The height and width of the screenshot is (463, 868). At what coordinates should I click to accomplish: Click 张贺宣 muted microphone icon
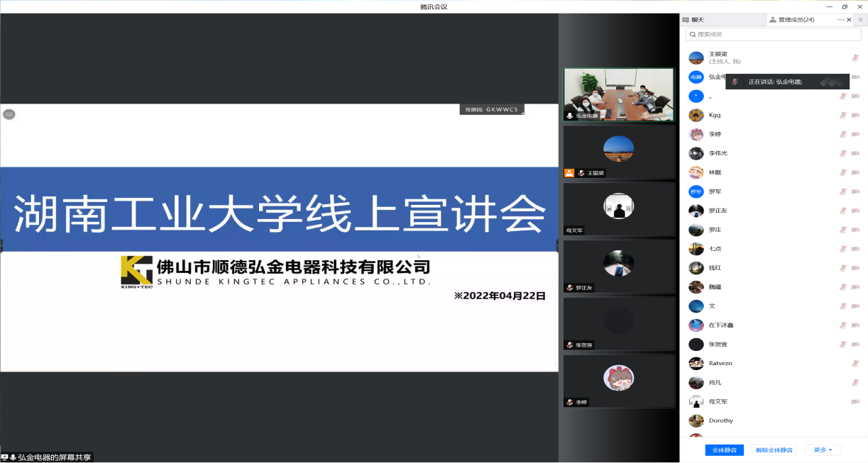click(843, 345)
